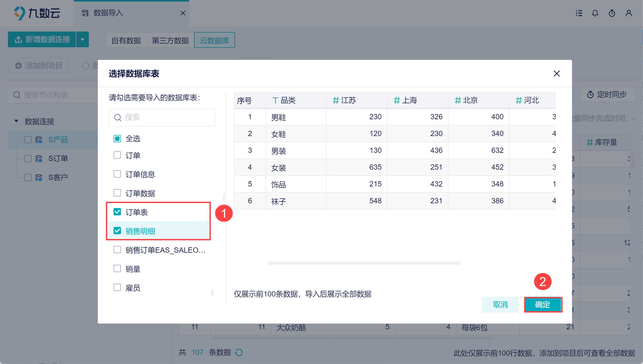
Task: Click the 取消 button
Action: point(500,305)
